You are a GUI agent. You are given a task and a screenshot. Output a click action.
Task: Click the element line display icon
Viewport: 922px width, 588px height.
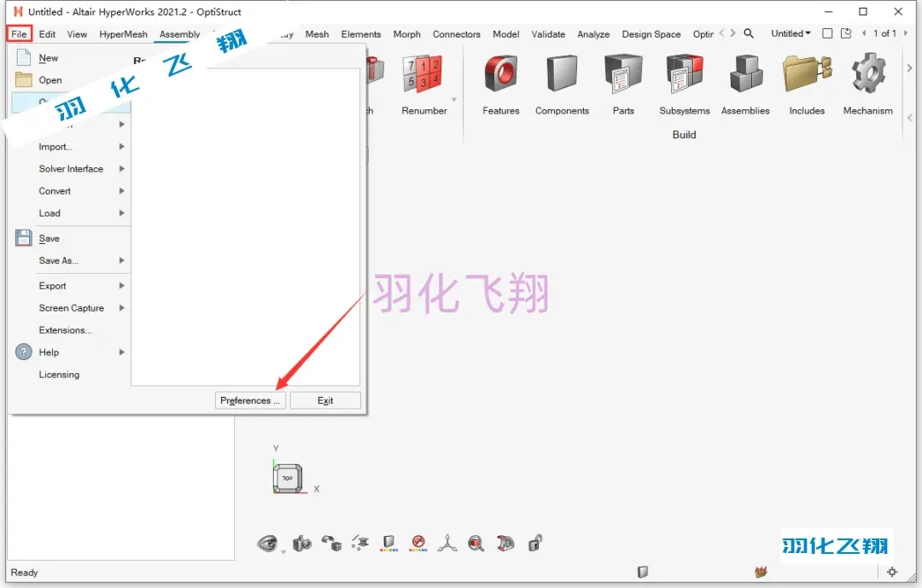coord(360,544)
